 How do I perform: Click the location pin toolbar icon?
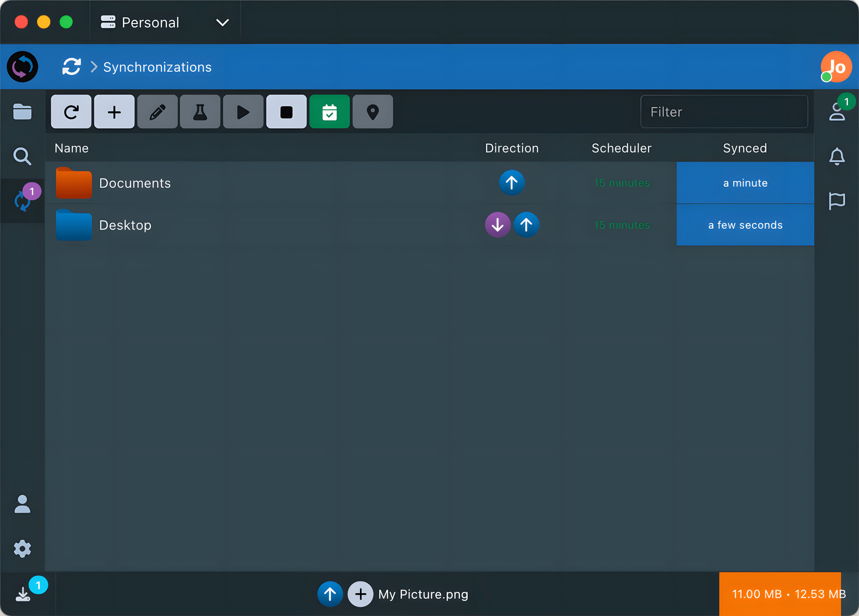pyautogui.click(x=373, y=112)
